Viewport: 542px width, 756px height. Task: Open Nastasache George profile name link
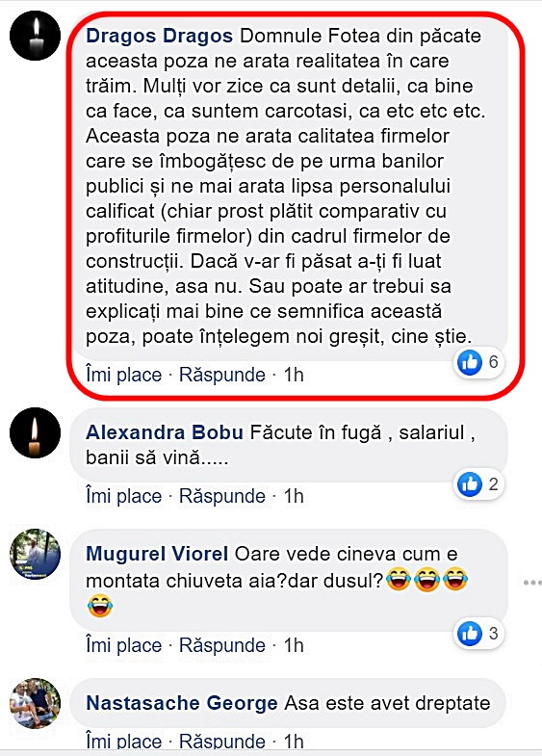click(182, 703)
